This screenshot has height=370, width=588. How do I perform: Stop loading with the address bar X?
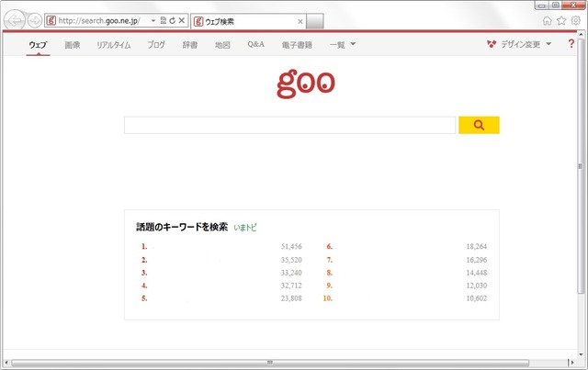tap(182, 20)
